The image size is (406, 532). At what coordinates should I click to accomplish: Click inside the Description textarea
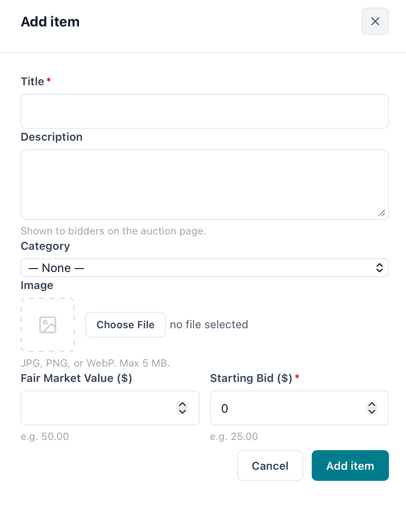pyautogui.click(x=205, y=184)
